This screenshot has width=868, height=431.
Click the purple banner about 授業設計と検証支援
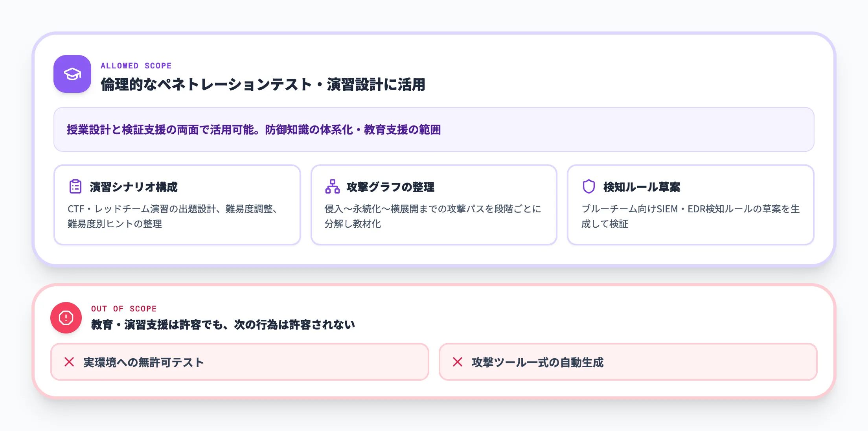click(434, 130)
